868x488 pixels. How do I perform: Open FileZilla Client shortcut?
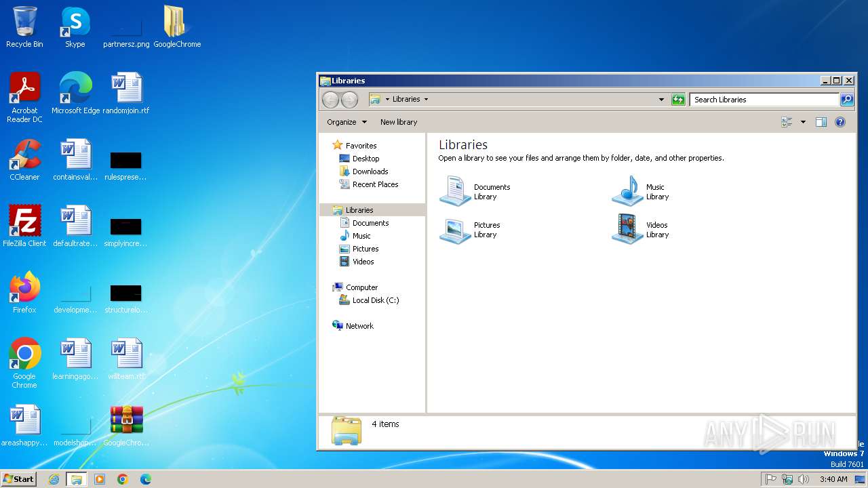(x=24, y=226)
